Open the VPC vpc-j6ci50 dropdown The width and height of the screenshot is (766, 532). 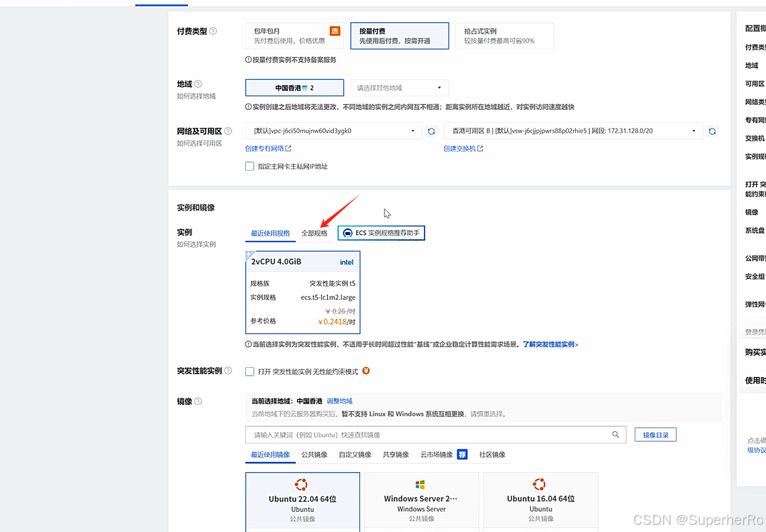[x=334, y=131]
